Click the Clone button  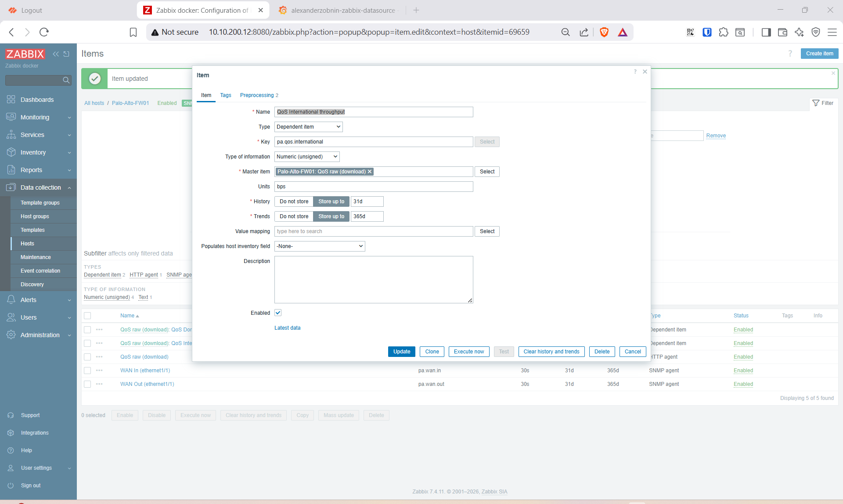coord(432,352)
